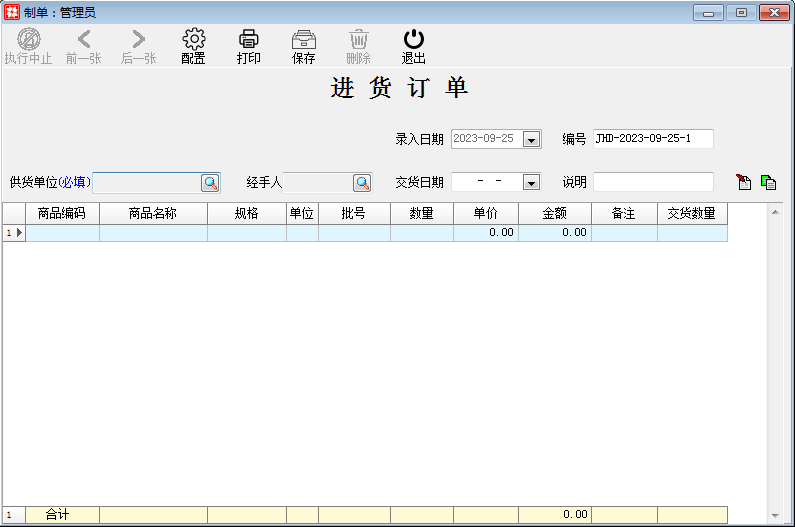Click the 供货单位 supplier input field

pos(146,182)
